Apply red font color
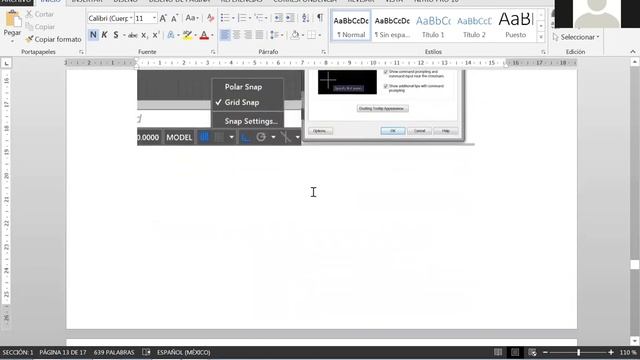640x360 pixels. tap(204, 36)
